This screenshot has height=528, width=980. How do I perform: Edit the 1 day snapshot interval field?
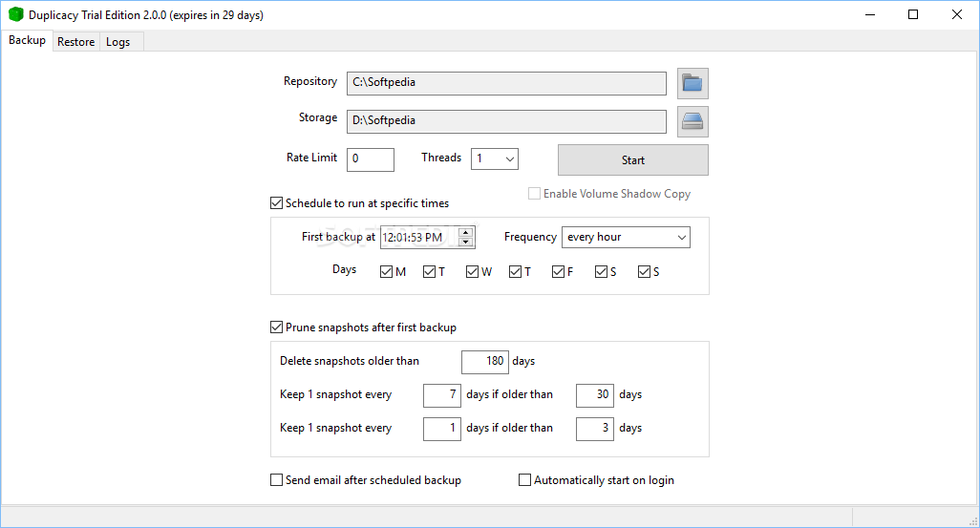click(x=442, y=430)
